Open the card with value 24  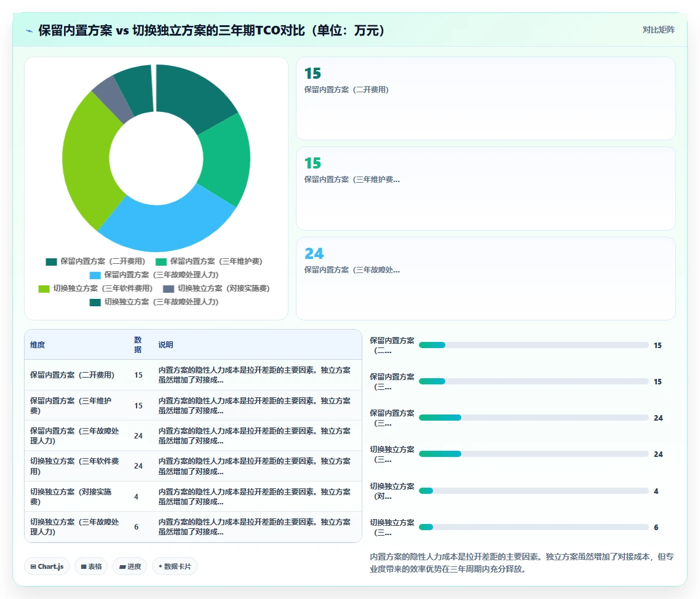tap(486, 279)
